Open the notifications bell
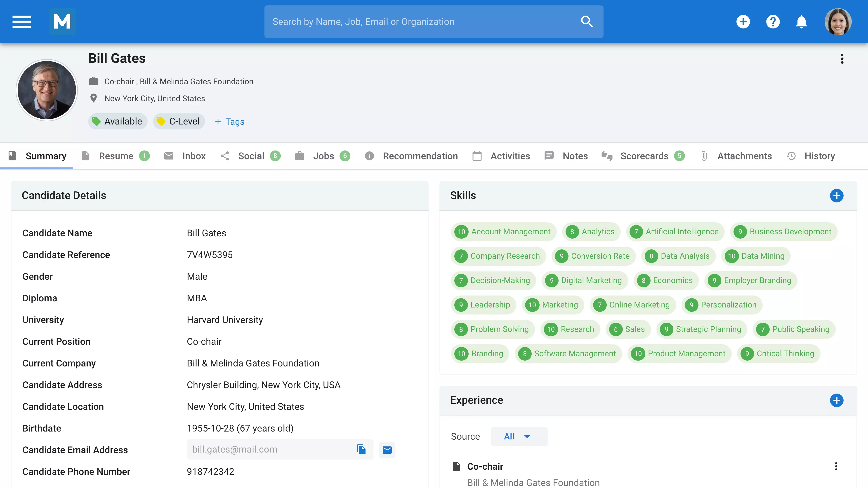 click(801, 22)
